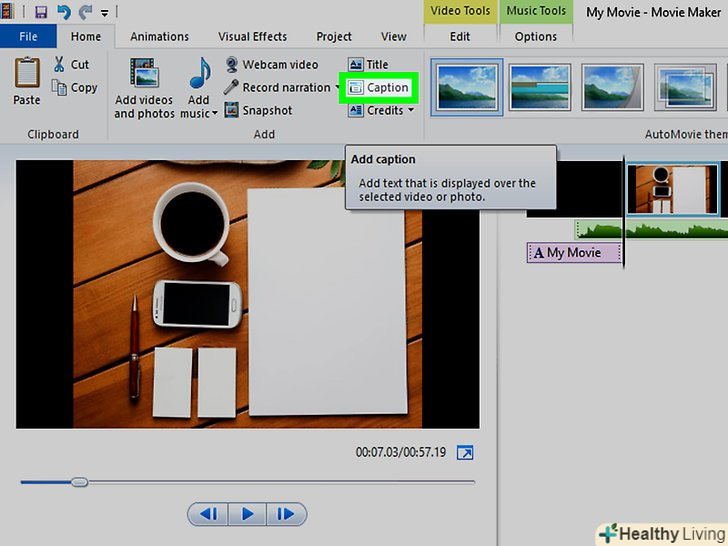Viewport: 728px width, 546px height.
Task: Switch to the Animations tab
Action: tap(159, 37)
